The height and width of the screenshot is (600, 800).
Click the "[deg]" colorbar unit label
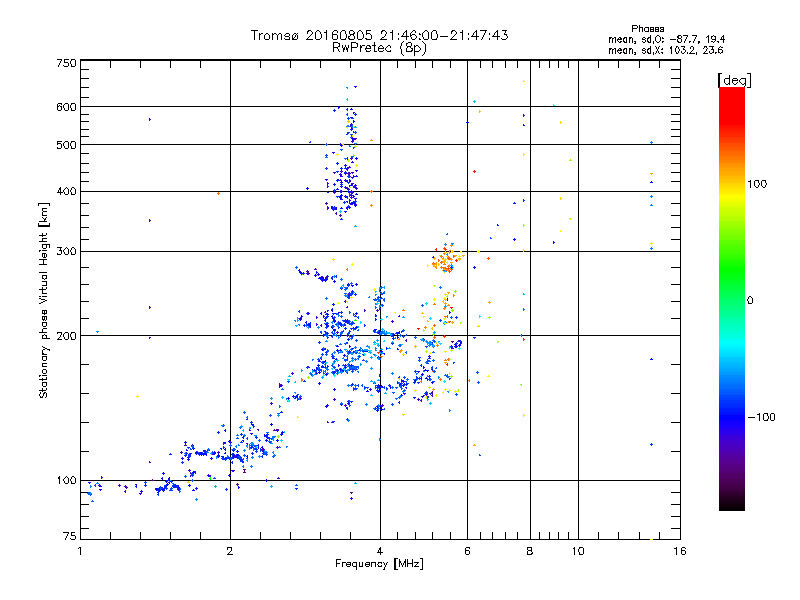[734, 80]
